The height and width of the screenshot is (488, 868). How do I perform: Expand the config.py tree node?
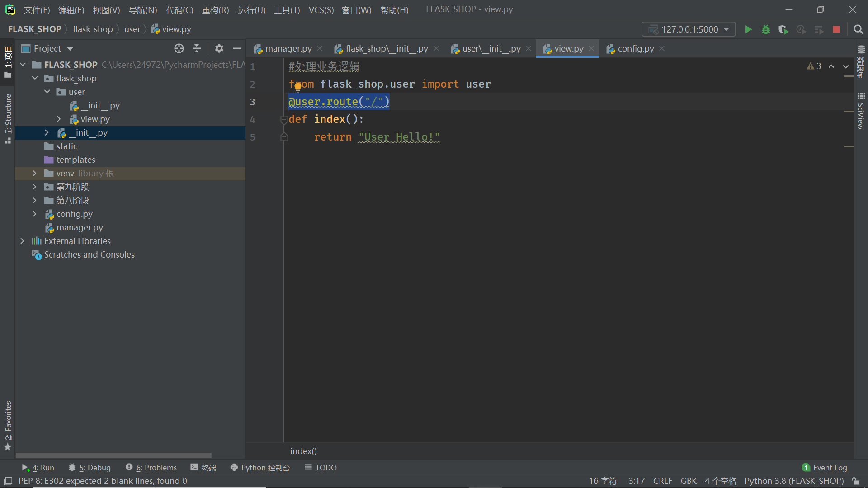(x=34, y=214)
